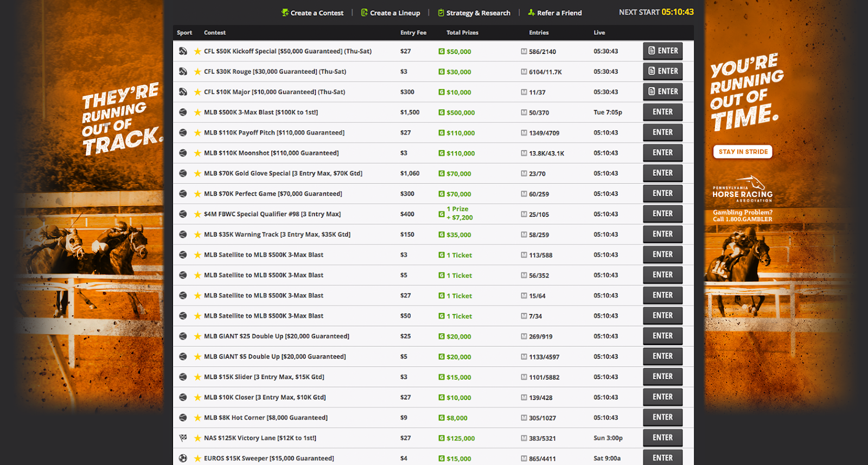The width and height of the screenshot is (868, 465).
Task: Click the $125,000 total prize amount
Action: click(x=461, y=438)
